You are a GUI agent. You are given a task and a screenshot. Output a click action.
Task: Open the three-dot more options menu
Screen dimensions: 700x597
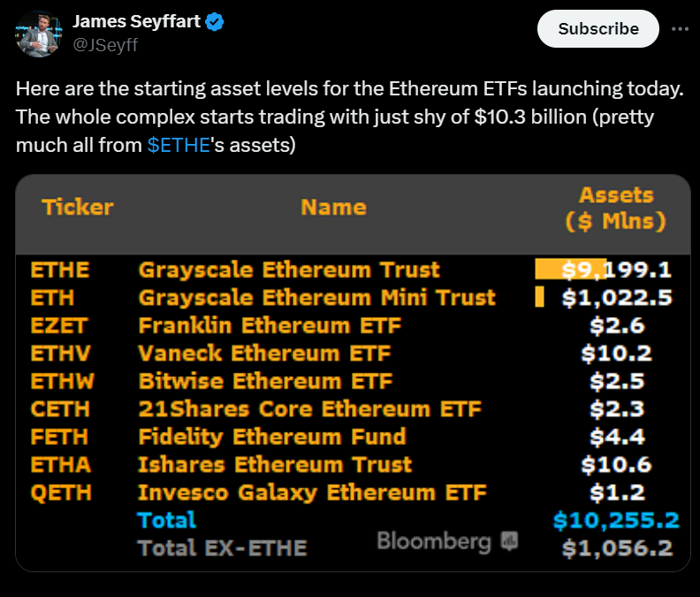pyautogui.click(x=680, y=28)
